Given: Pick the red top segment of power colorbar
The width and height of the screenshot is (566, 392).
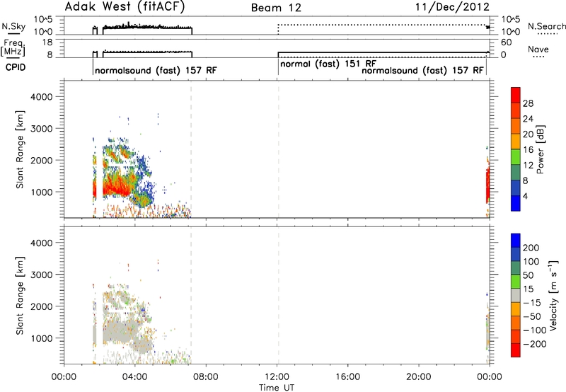Looking at the screenshot, I should [516, 95].
